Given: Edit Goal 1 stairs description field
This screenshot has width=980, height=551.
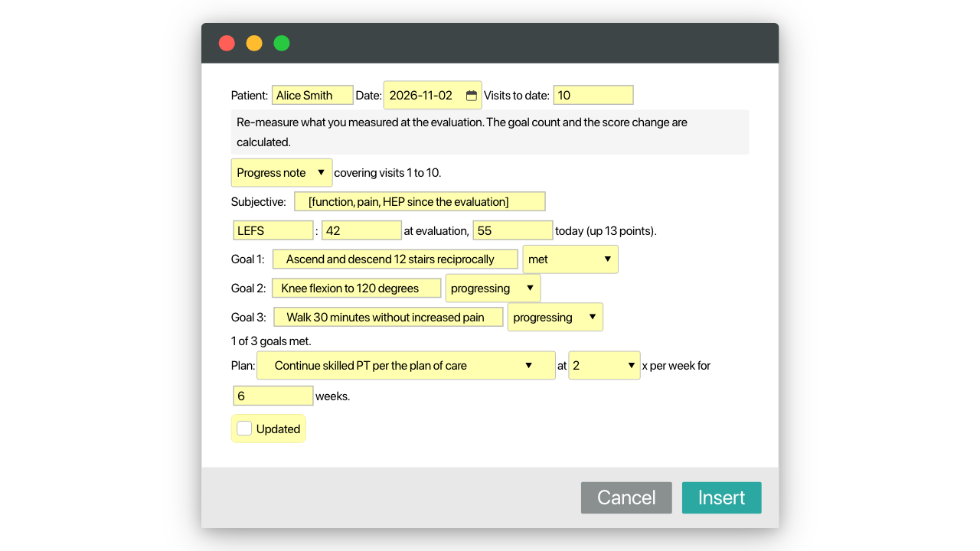Looking at the screenshot, I should tap(395, 259).
